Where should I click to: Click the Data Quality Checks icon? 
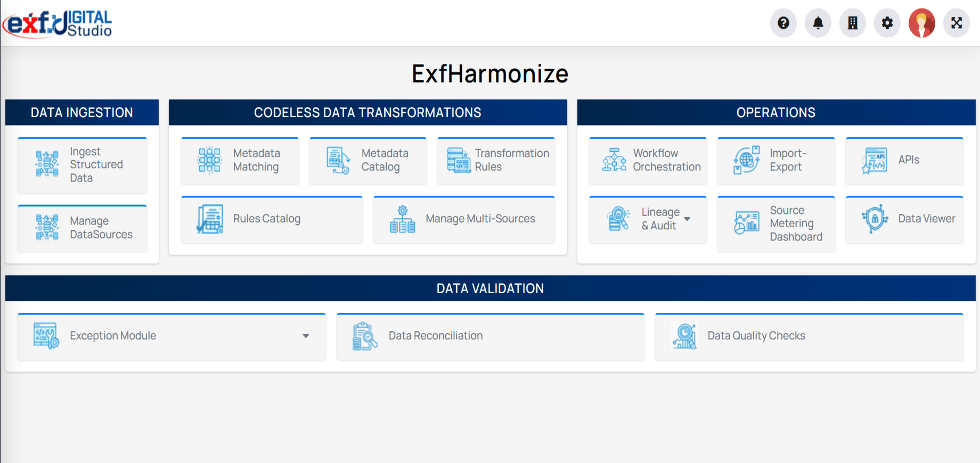[684, 336]
